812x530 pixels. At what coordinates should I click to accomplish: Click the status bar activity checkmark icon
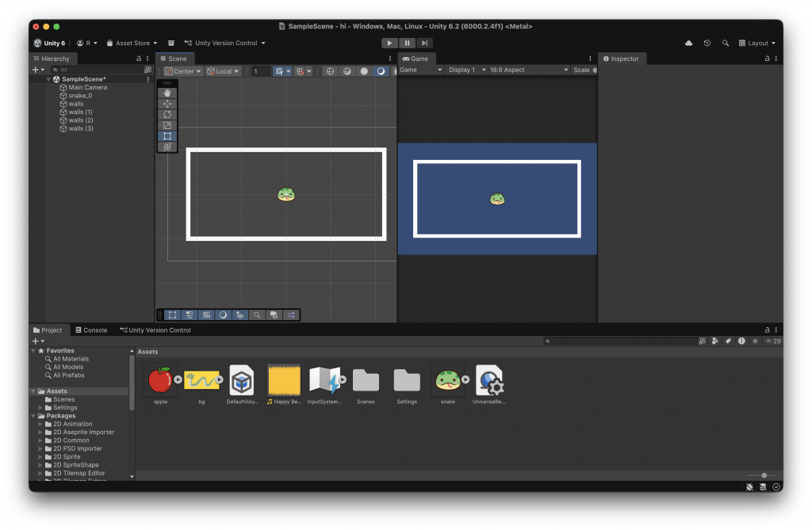tap(776, 486)
